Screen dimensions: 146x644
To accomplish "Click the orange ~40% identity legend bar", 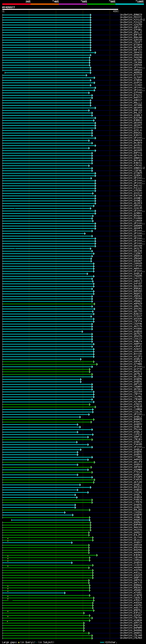I will pos(45,4).
